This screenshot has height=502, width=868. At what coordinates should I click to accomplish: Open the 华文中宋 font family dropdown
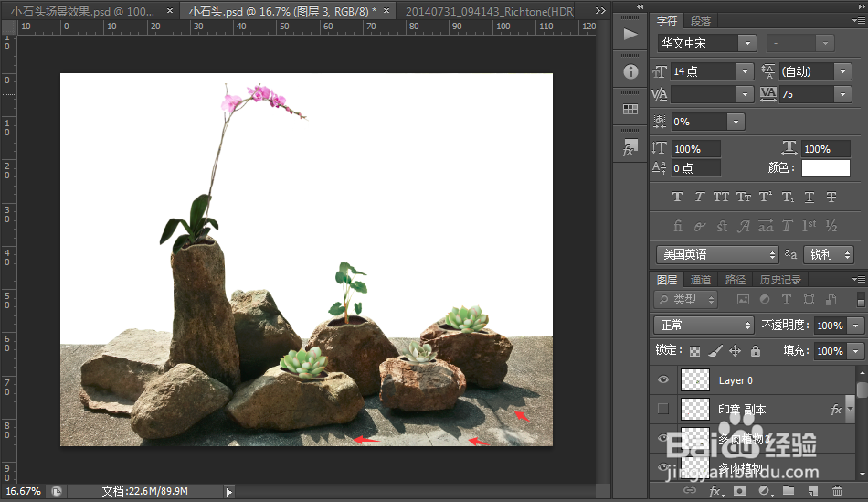pyautogui.click(x=707, y=43)
